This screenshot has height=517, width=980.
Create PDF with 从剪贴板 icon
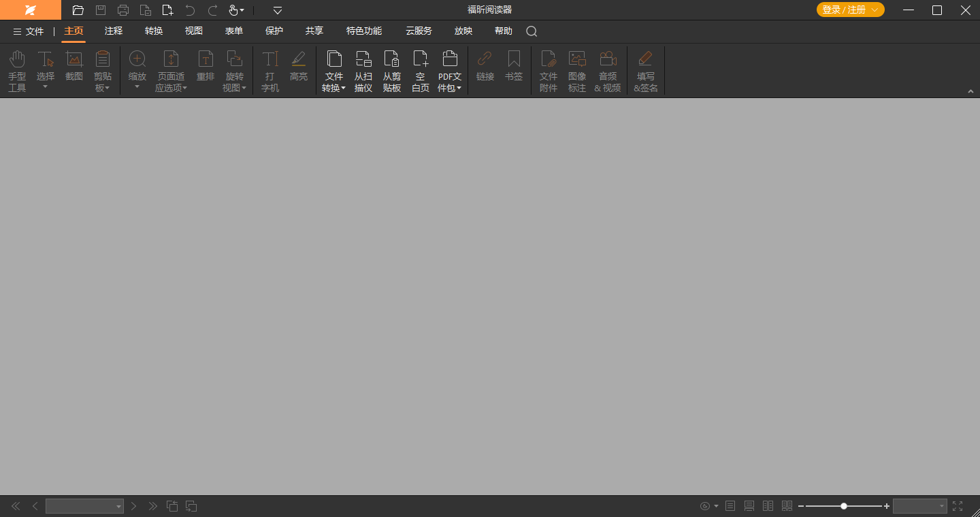click(x=392, y=71)
